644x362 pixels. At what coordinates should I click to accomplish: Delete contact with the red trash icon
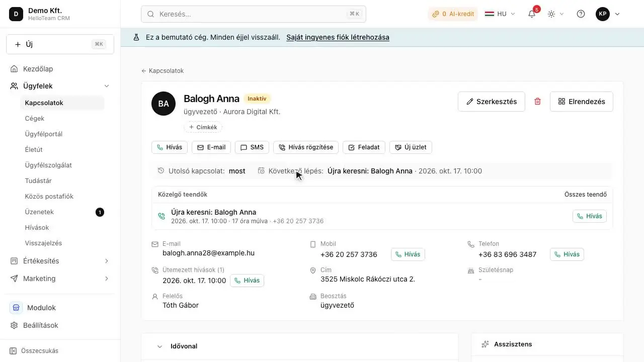[537, 102]
